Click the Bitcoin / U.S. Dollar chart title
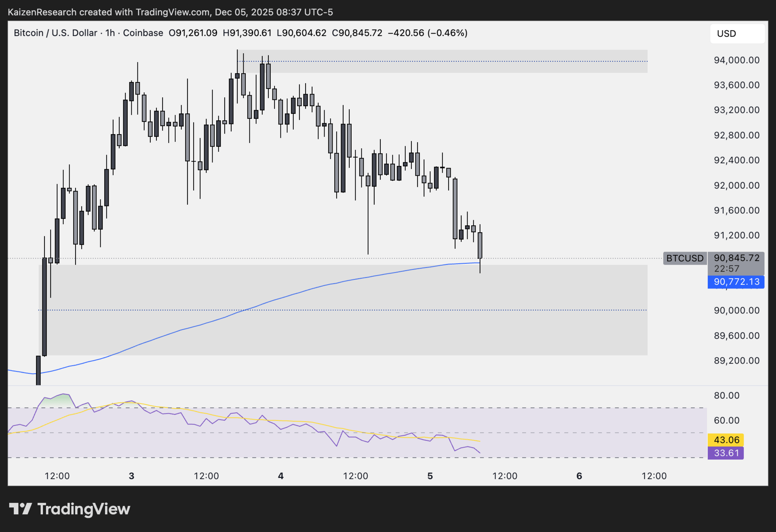This screenshot has height=532, width=776. (x=55, y=33)
